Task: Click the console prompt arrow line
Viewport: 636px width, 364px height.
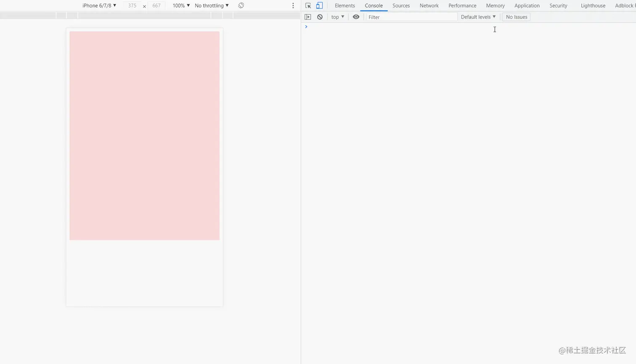Action: [468, 26]
